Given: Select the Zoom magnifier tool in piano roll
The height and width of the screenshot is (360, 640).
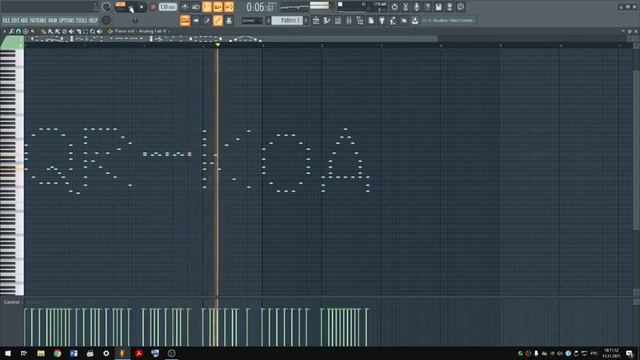Looking at the screenshot, I should pos(93,31).
